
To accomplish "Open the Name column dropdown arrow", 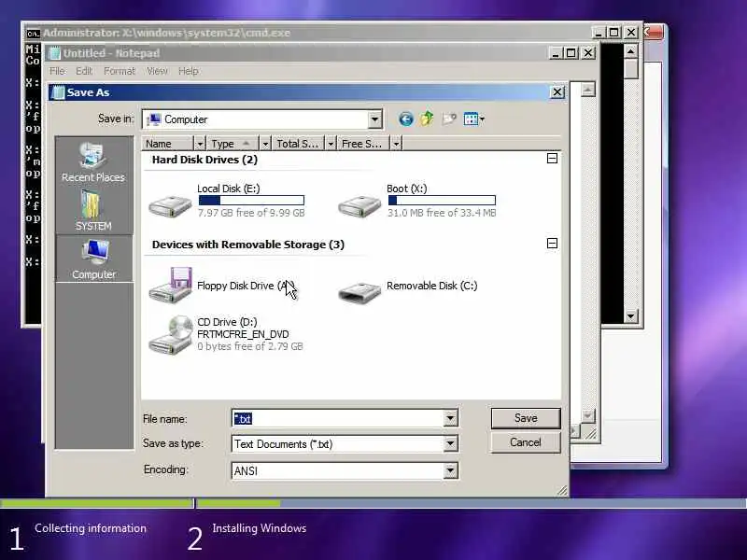I will (200, 144).
